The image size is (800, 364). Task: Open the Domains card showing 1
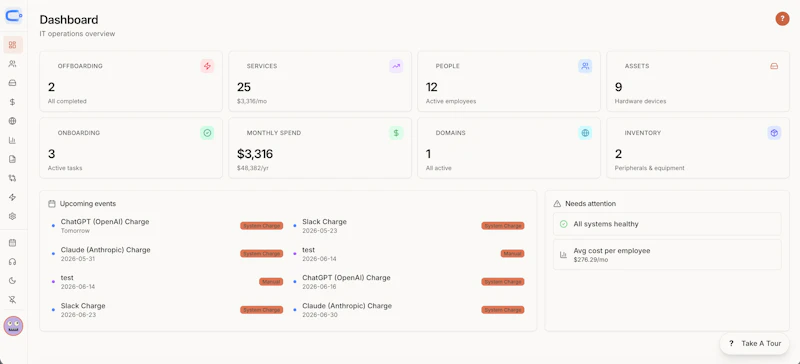[509, 148]
